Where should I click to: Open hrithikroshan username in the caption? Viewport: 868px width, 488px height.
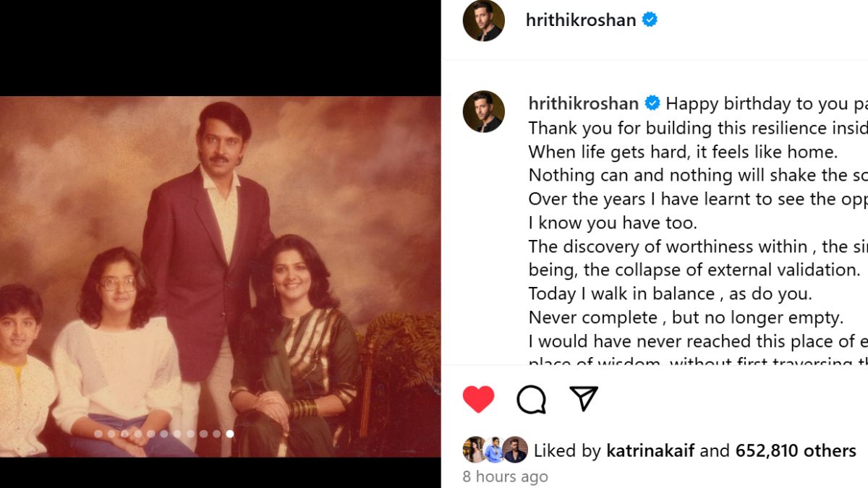coord(584,103)
